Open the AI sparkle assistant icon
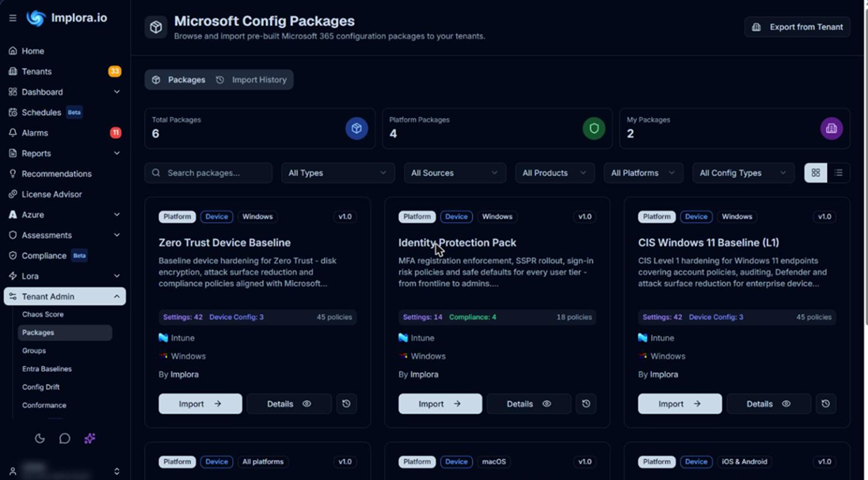Image resolution: width=868 pixels, height=480 pixels. (x=89, y=439)
